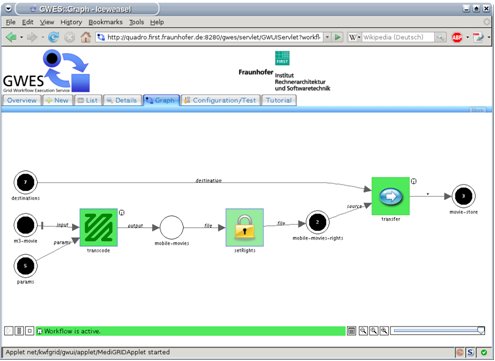The image size is (495, 361).
Task: Click the third zoom magnifier icon
Action: [x=384, y=331]
